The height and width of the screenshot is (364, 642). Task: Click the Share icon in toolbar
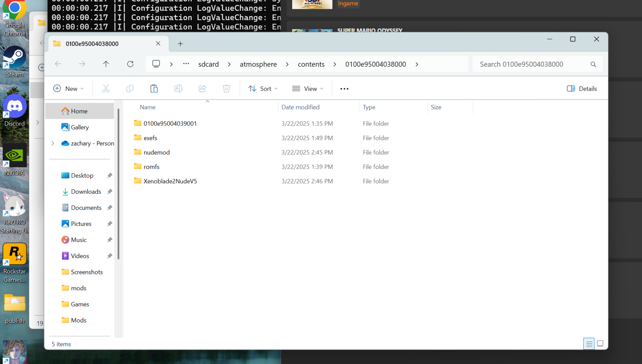[202, 89]
